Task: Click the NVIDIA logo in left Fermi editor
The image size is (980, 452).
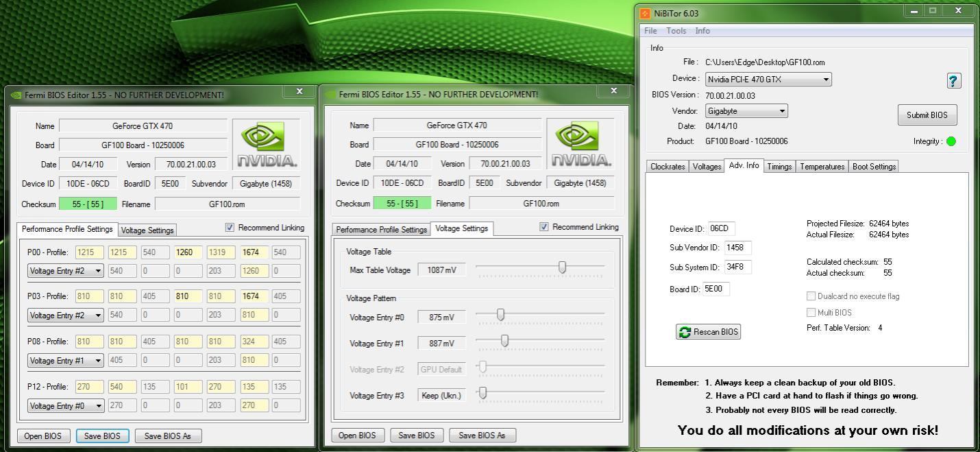Action: click(266, 144)
